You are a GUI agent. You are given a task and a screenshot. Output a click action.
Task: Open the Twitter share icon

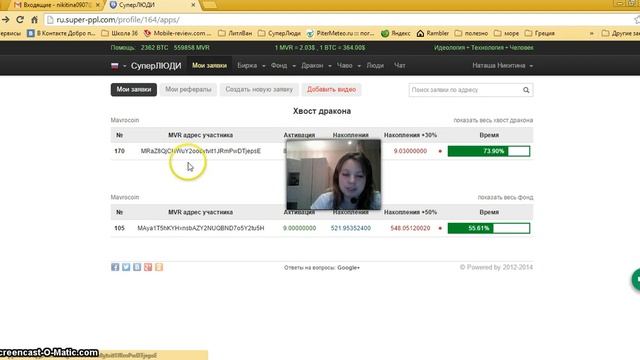click(x=126, y=267)
